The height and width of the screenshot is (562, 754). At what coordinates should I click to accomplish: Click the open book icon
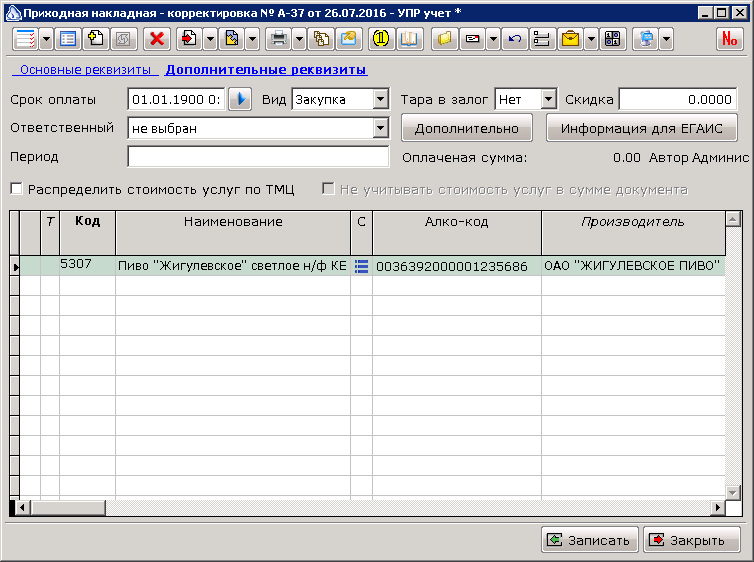click(409, 39)
